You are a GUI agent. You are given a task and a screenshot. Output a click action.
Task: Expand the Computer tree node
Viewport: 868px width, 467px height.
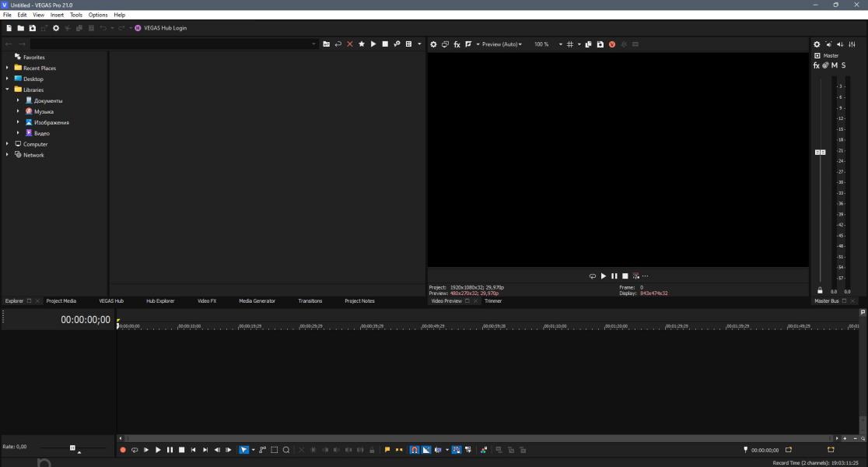tap(7, 143)
